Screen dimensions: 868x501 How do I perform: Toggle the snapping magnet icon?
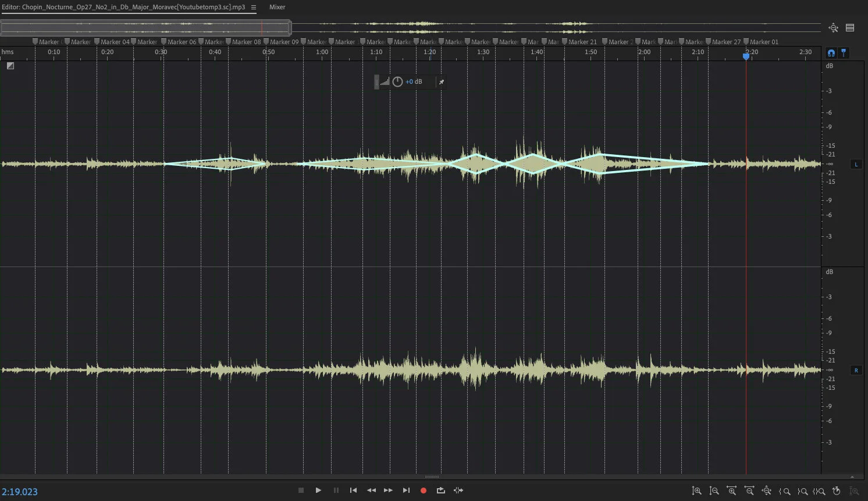831,53
